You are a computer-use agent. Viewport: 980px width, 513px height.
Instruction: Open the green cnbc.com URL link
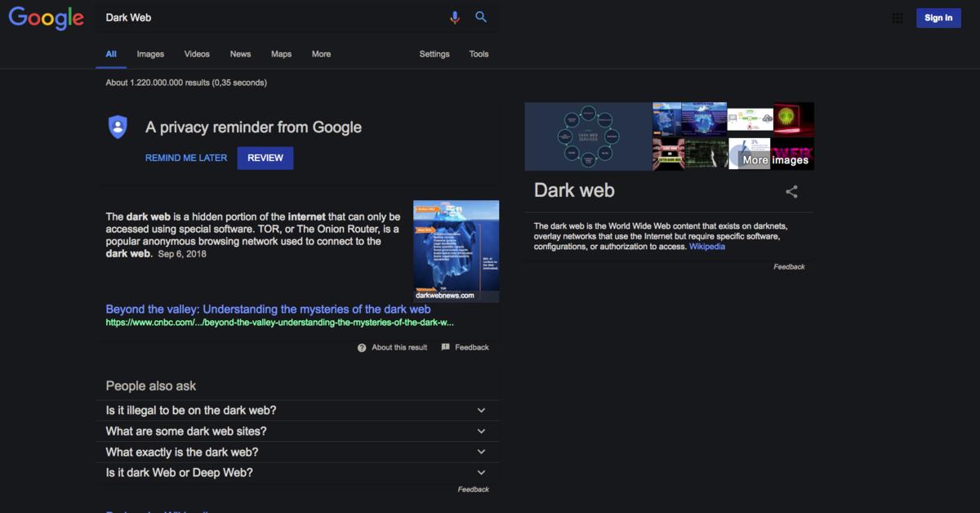(279, 323)
